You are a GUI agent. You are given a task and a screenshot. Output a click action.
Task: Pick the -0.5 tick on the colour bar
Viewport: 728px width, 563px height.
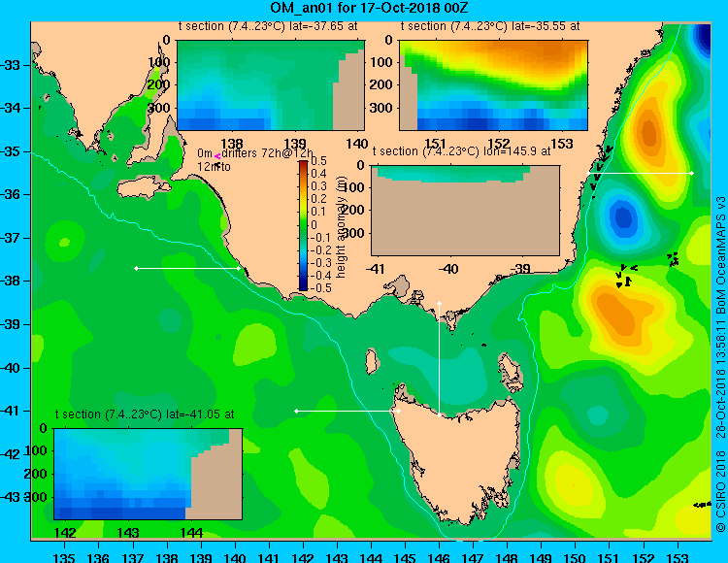coord(319,287)
